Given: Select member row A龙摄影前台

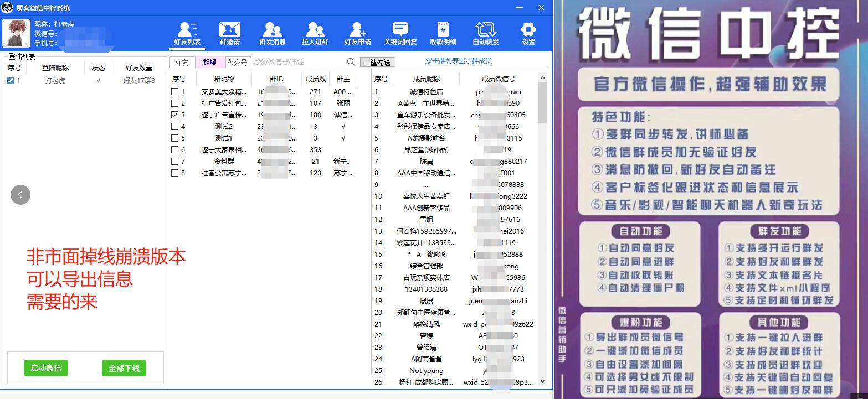Looking at the screenshot, I should click(x=454, y=138).
